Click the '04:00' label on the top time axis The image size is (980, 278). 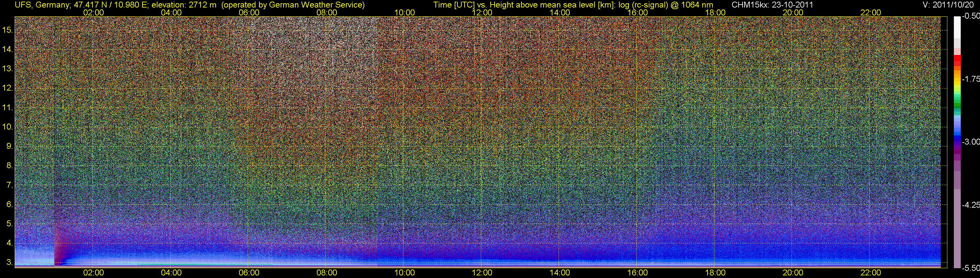pyautogui.click(x=171, y=12)
